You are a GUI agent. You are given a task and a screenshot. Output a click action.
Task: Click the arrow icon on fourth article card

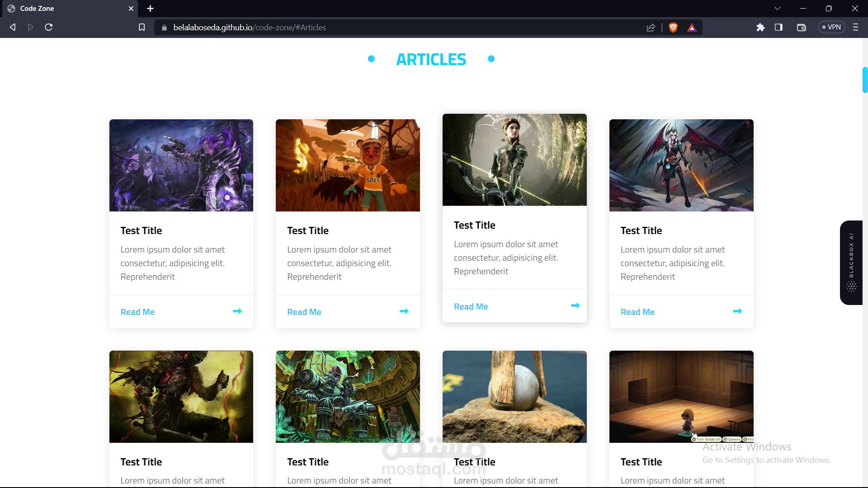(x=737, y=311)
